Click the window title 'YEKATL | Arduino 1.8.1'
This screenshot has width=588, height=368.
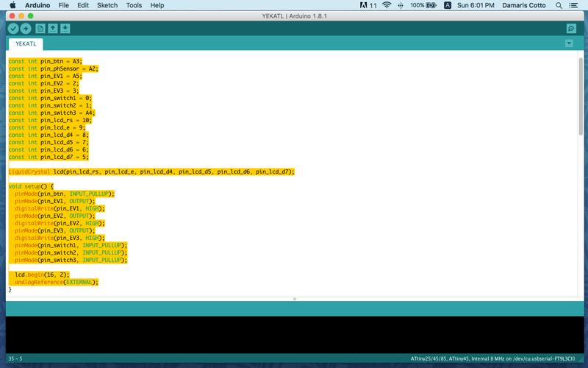295,16
